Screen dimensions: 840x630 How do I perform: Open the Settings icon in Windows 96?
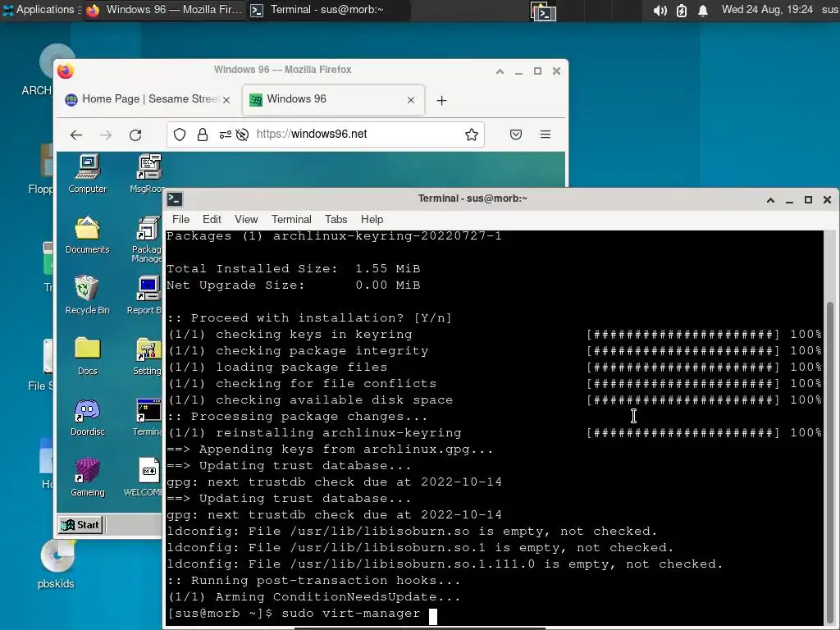coord(148,356)
